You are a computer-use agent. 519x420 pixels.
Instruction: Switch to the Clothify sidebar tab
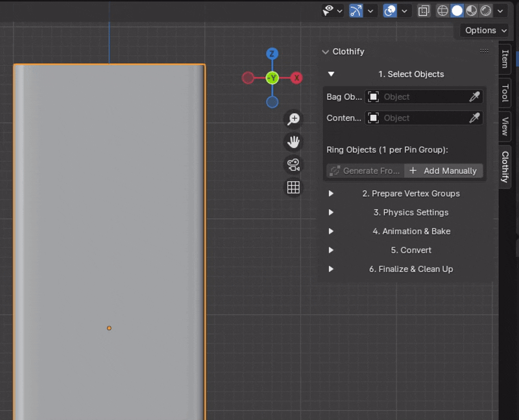point(505,167)
